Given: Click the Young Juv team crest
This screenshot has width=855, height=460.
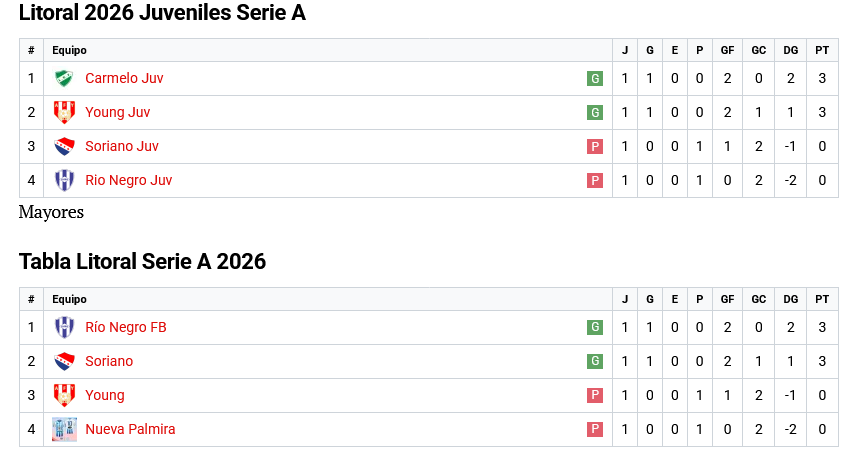Looking at the screenshot, I should [64, 112].
